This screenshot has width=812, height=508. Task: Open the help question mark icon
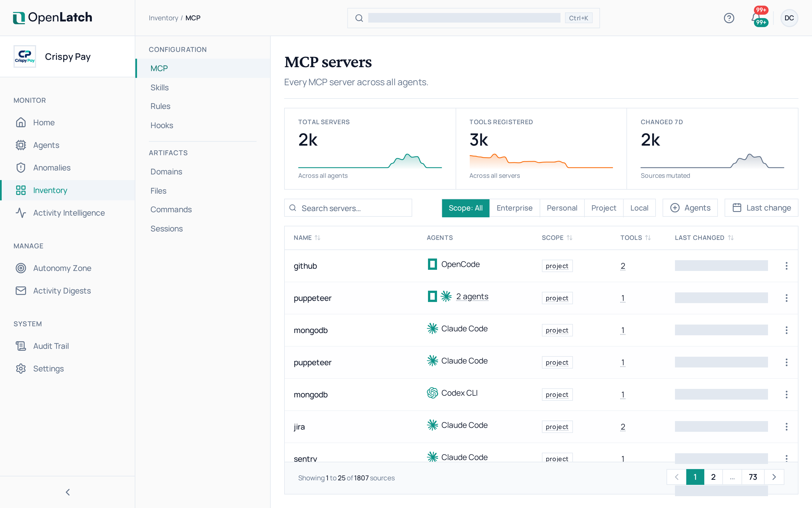pyautogui.click(x=729, y=18)
